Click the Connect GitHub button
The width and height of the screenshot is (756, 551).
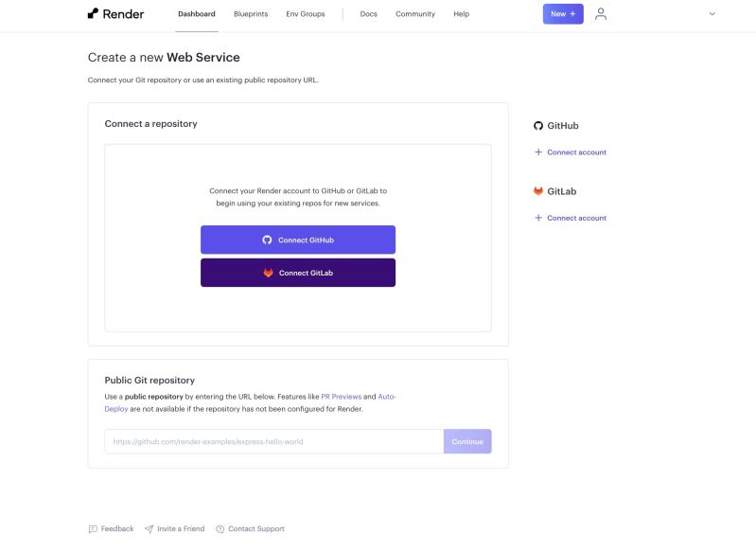coord(298,240)
